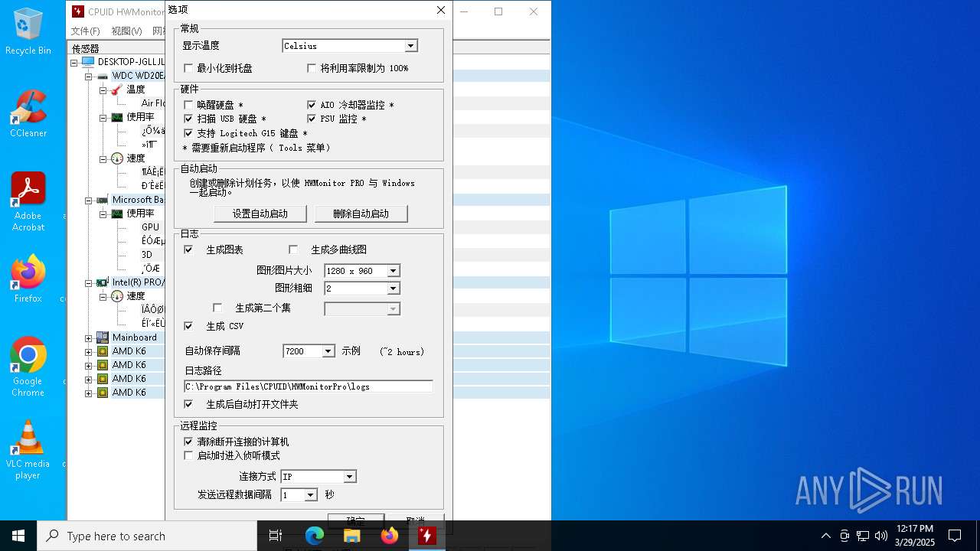Click 删除自动启动 button
This screenshot has width=980, height=551.
pyautogui.click(x=361, y=214)
